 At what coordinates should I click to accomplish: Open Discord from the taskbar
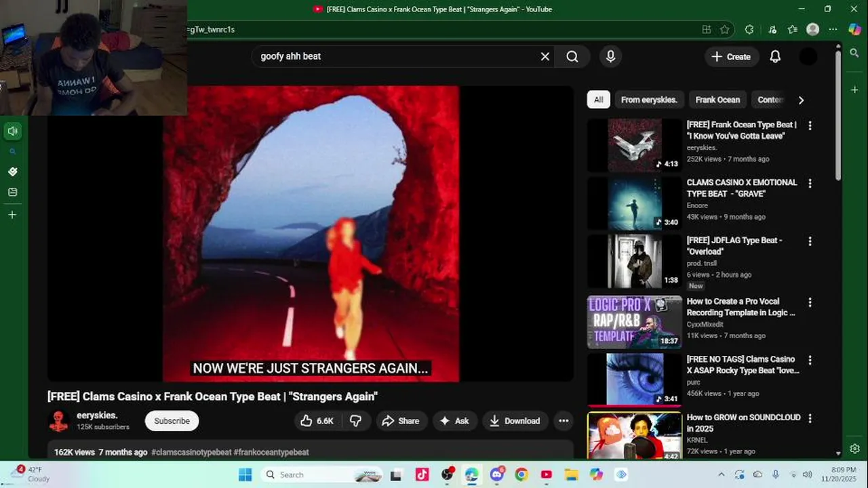tap(496, 474)
